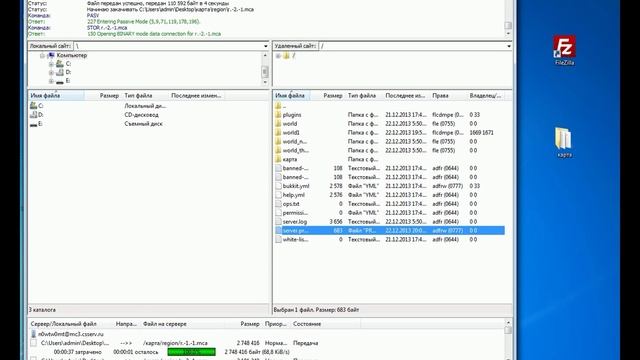Viewport: 640px width, 360px height.
Task: Click the "CD-дисковод" type cell
Action: pos(141,115)
